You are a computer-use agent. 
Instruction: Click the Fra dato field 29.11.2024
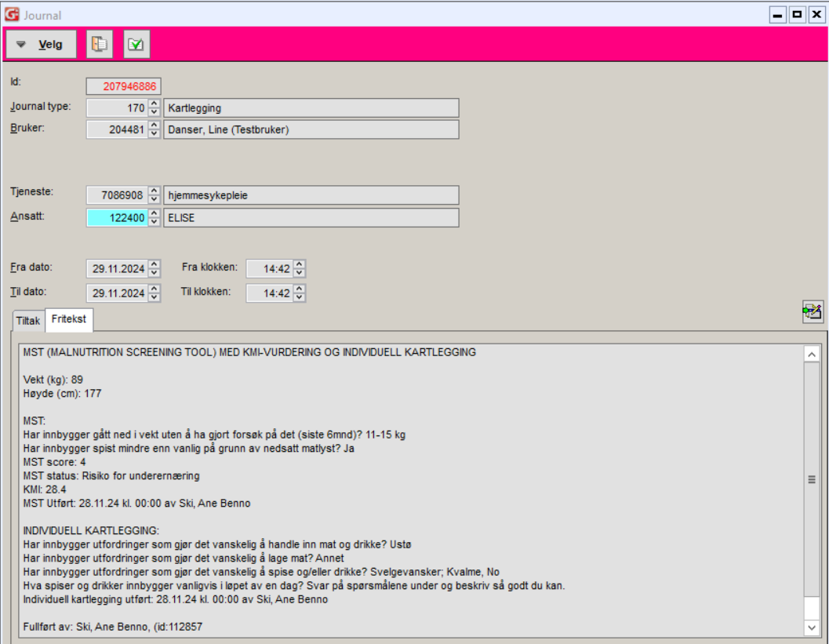(117, 269)
